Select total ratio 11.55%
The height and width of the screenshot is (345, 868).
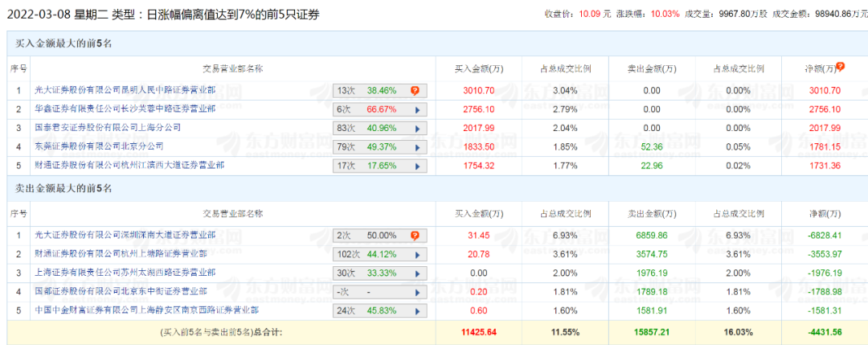[x=565, y=332]
